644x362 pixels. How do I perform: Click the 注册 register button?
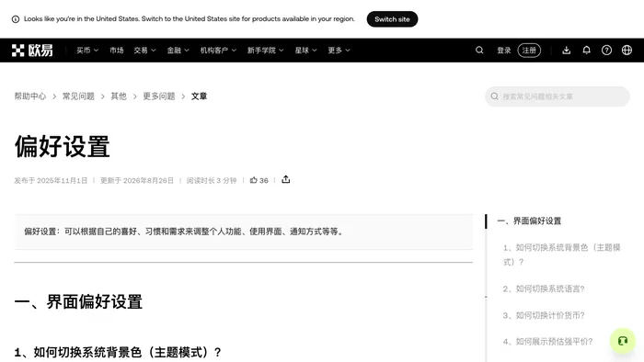pyautogui.click(x=529, y=51)
